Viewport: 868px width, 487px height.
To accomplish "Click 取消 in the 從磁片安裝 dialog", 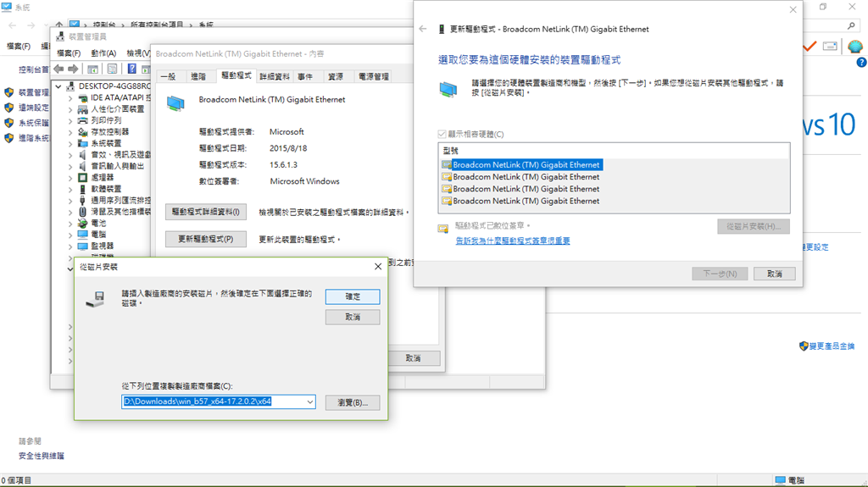I will [x=353, y=317].
